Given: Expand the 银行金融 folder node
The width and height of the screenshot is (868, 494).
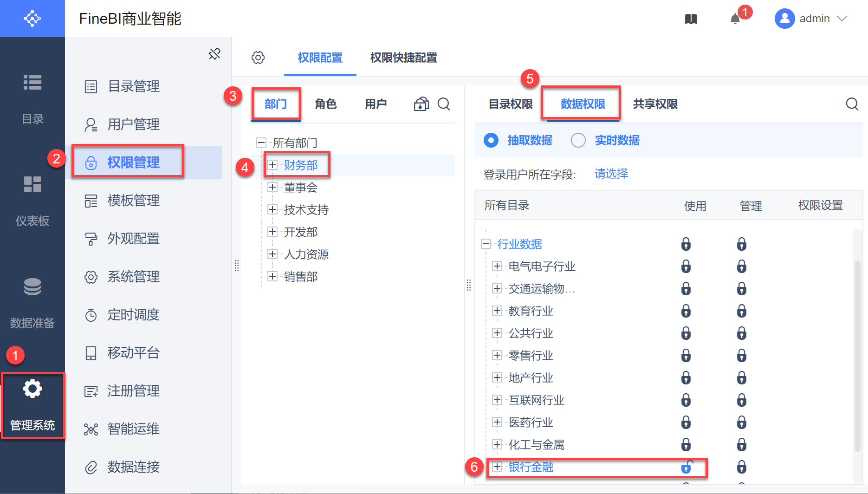Looking at the screenshot, I should pyautogui.click(x=497, y=467).
